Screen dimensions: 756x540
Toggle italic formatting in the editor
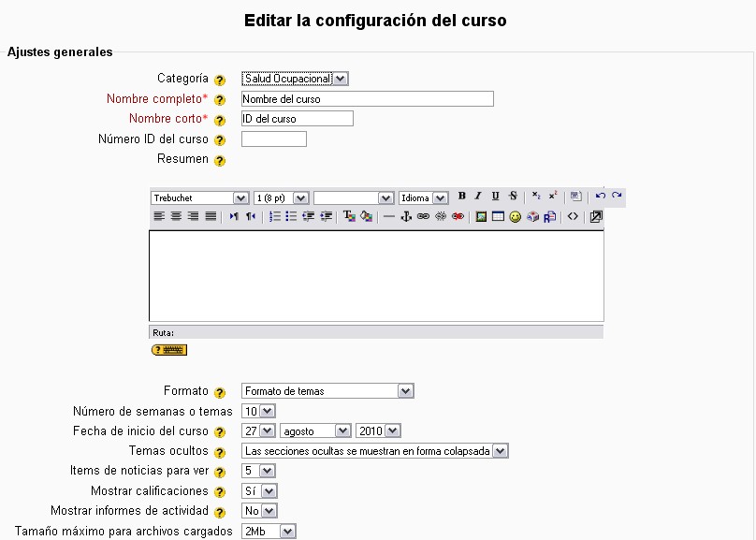click(x=478, y=197)
